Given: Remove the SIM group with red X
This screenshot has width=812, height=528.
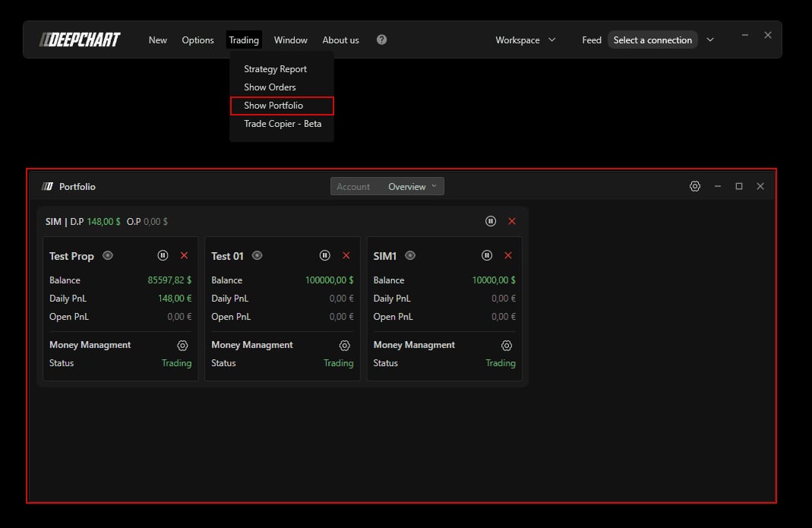Looking at the screenshot, I should pos(512,221).
